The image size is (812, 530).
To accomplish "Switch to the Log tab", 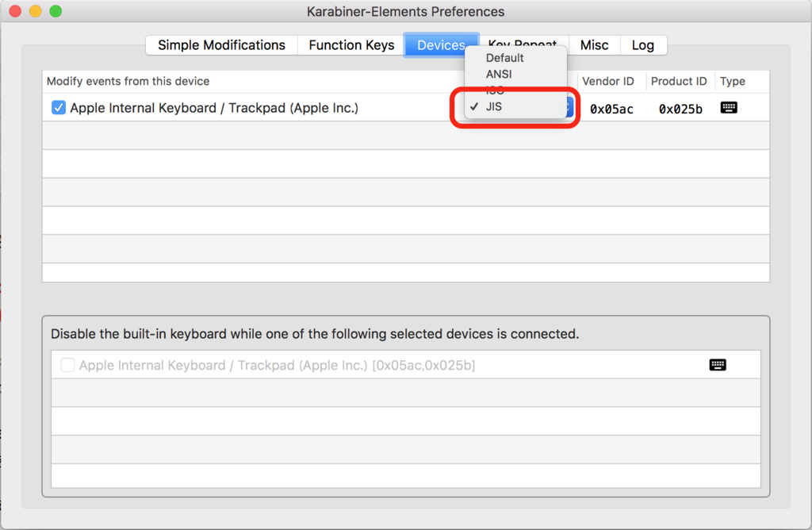I will click(x=642, y=45).
